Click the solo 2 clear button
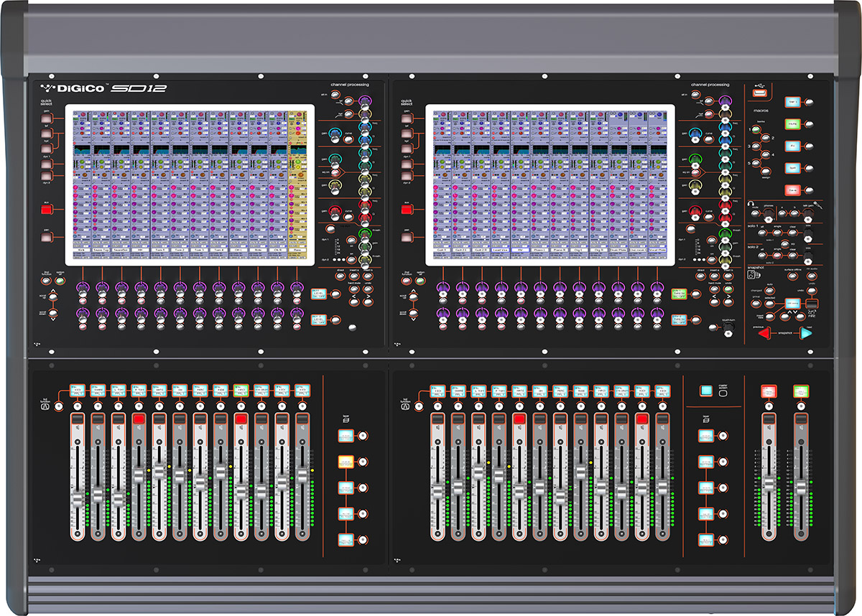The height and width of the screenshot is (616, 862). (792, 256)
